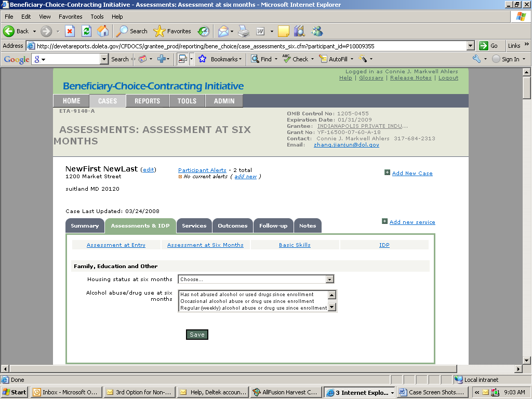532x399 pixels.
Task: Click the Google toolbar Bookmarks star
Action: (x=202, y=59)
